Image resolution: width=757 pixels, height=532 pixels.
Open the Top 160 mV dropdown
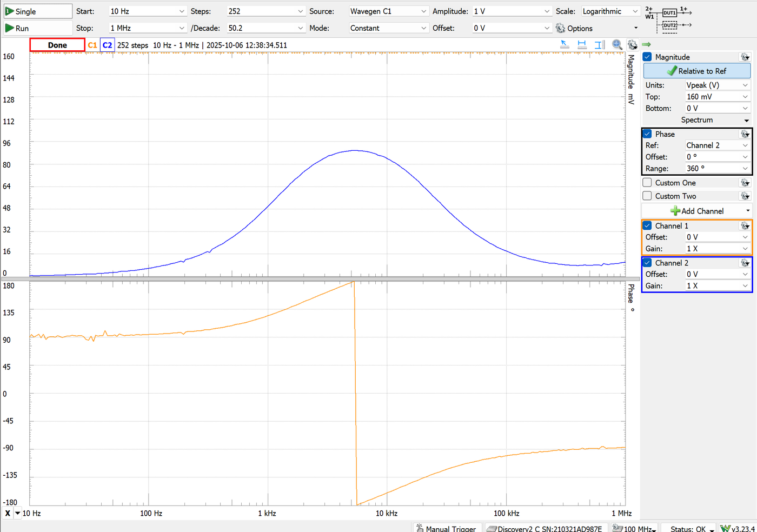pyautogui.click(x=717, y=97)
